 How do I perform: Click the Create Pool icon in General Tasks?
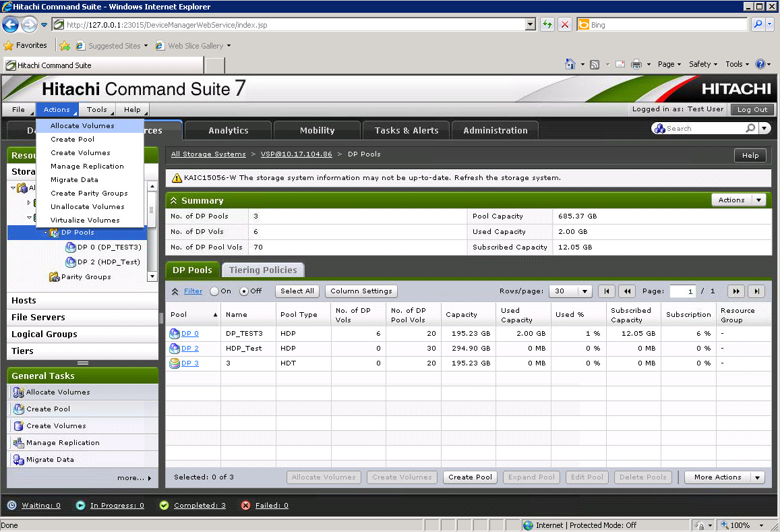pyautogui.click(x=19, y=409)
